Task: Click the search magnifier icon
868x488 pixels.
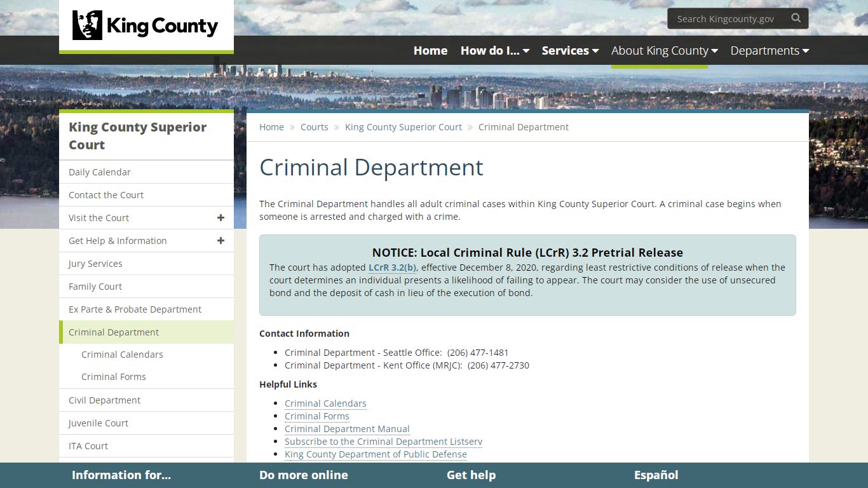Action: 796,18
